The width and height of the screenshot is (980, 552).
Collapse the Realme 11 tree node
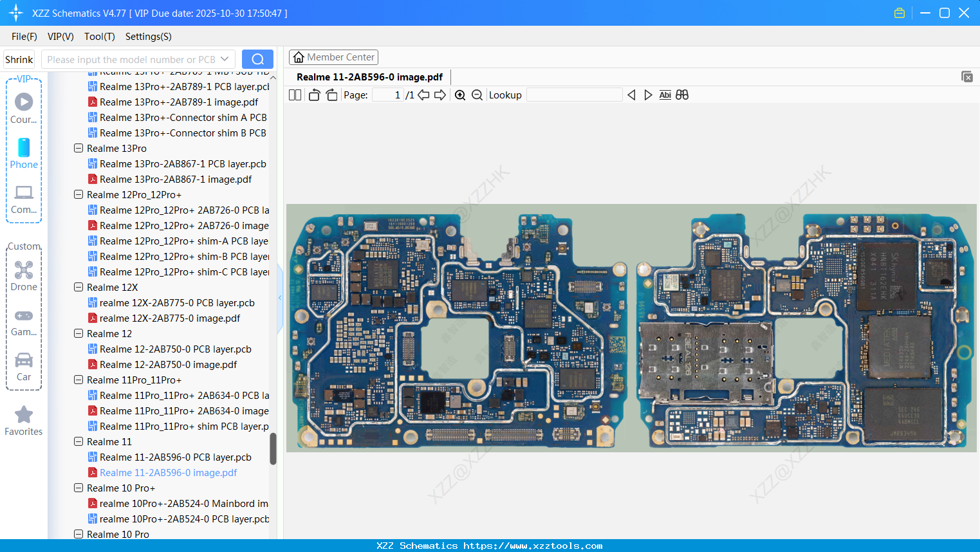point(79,441)
